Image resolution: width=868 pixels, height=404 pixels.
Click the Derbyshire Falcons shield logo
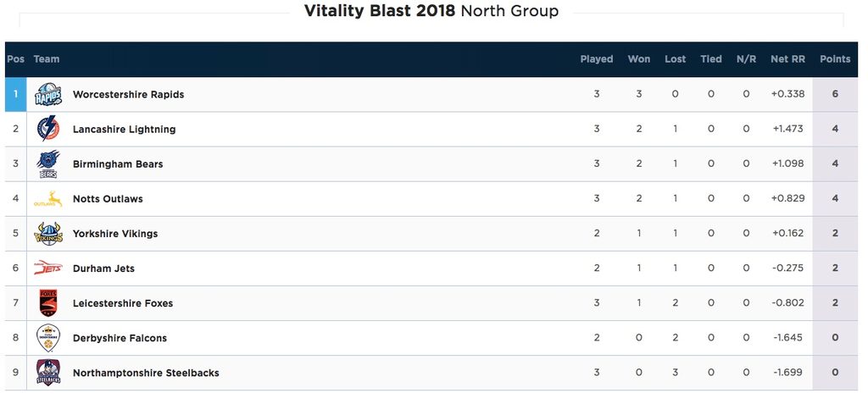(48, 338)
